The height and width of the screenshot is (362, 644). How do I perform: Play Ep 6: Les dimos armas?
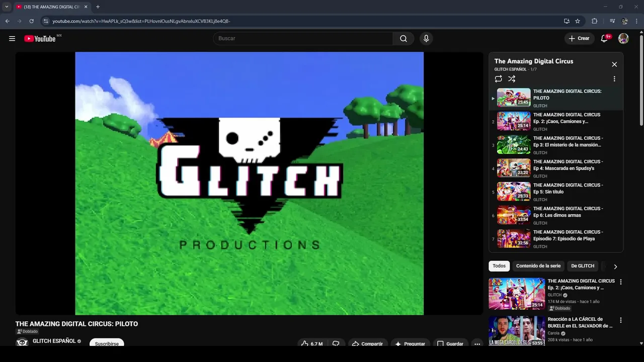point(556,215)
